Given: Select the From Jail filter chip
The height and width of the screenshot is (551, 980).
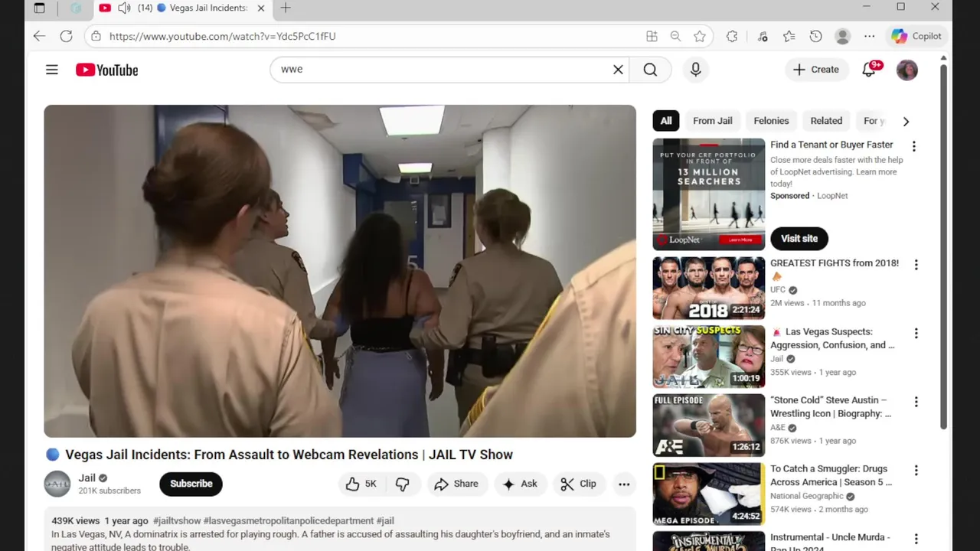Looking at the screenshot, I should [x=713, y=121].
